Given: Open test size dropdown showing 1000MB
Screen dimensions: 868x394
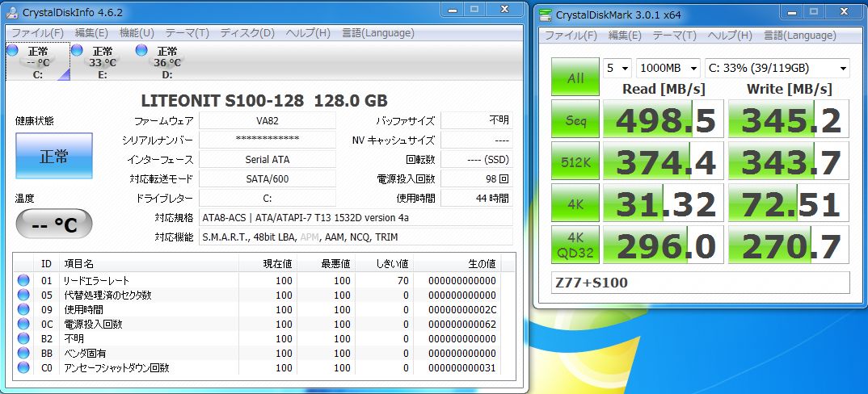Looking at the screenshot, I should (668, 68).
